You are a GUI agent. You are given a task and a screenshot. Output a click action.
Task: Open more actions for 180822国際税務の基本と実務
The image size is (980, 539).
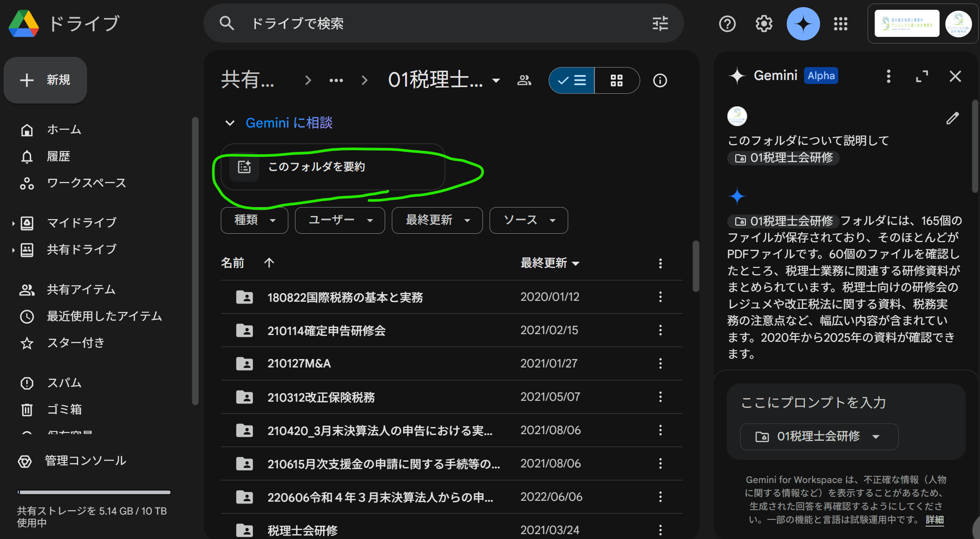(x=661, y=297)
